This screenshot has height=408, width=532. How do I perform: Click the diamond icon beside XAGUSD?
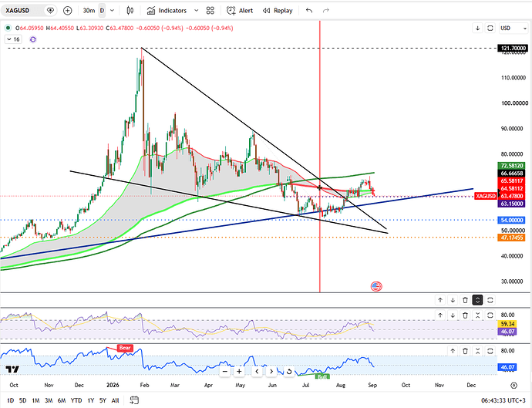click(50, 11)
